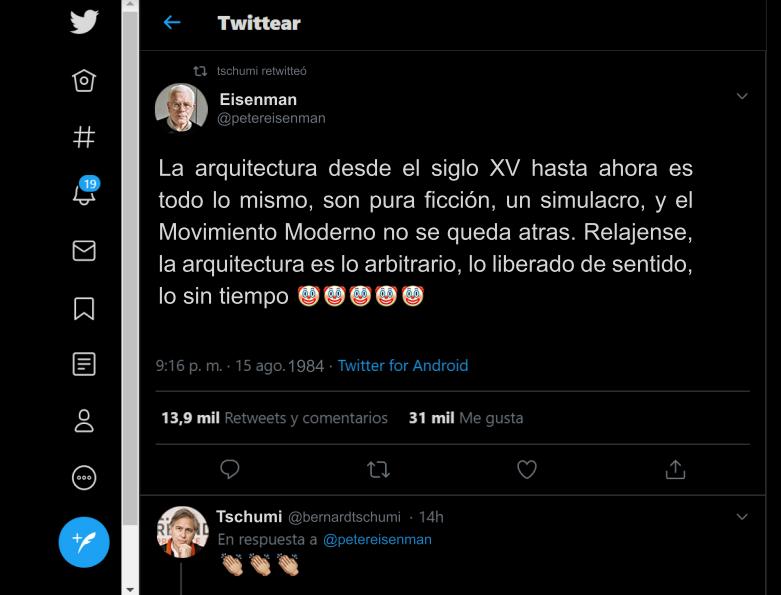Share Eisenman's tweet with share icon

(x=675, y=469)
